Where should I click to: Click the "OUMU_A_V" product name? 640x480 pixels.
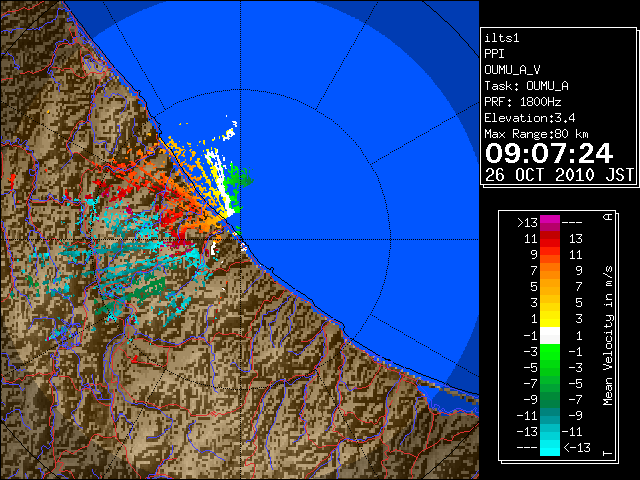coord(512,70)
